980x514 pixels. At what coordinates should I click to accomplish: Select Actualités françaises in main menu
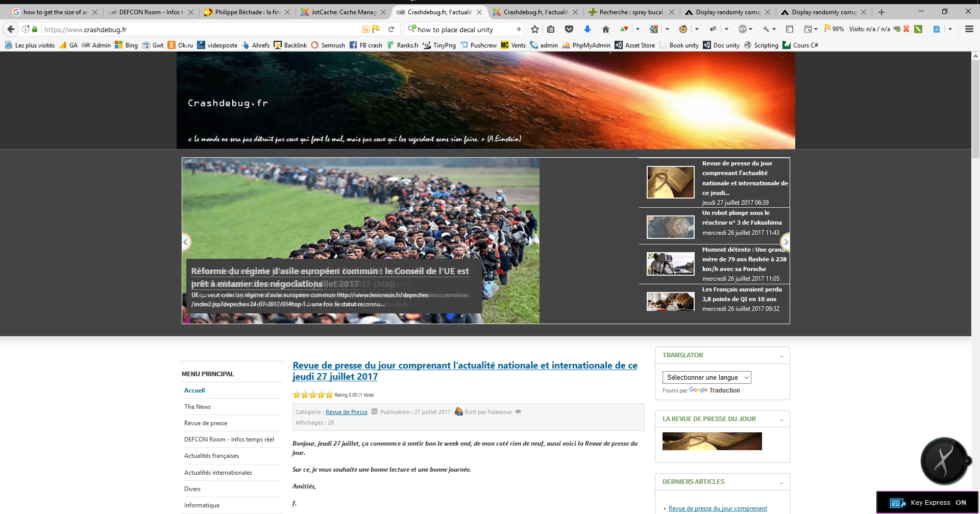pyautogui.click(x=211, y=456)
